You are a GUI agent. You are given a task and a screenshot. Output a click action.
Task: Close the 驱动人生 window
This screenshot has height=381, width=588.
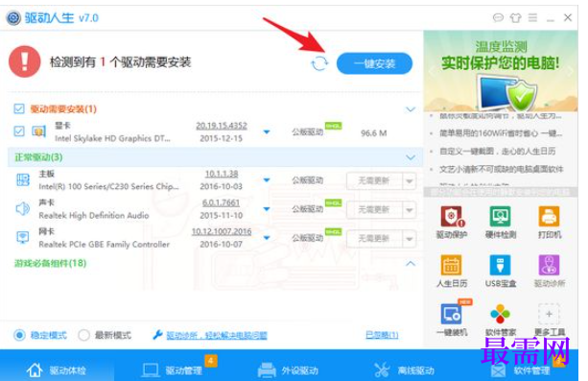coord(568,17)
